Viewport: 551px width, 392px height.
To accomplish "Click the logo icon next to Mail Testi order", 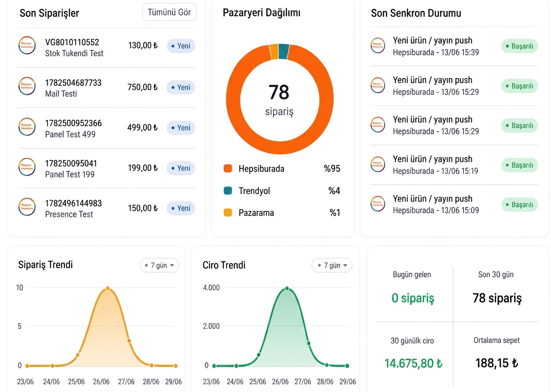I will point(27,86).
